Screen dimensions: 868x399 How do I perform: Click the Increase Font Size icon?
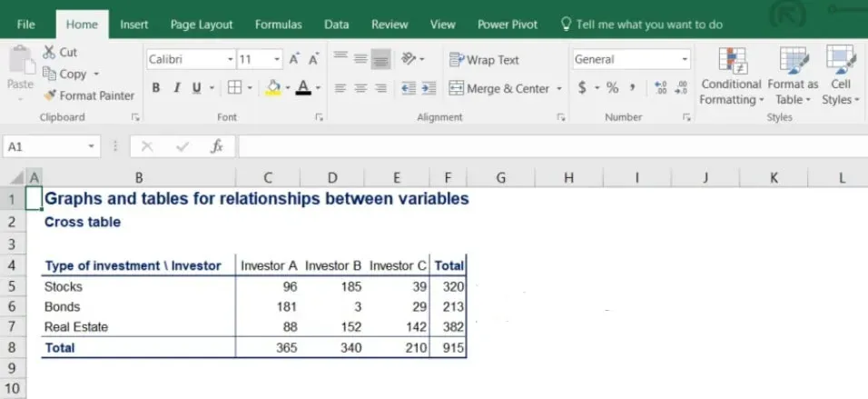294,59
